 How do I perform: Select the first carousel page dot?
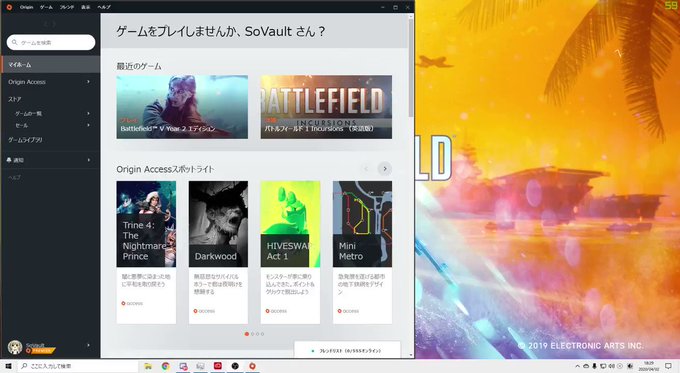click(247, 334)
